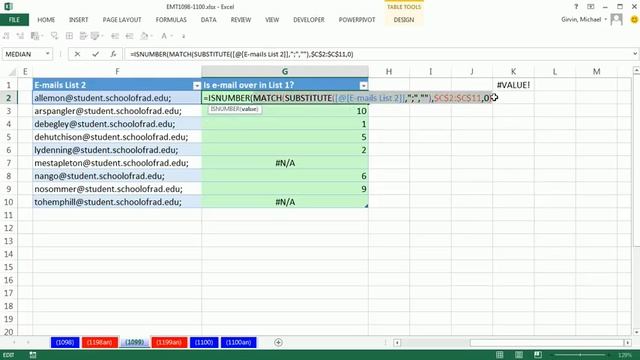Select column K header

pyautogui.click(x=513, y=72)
